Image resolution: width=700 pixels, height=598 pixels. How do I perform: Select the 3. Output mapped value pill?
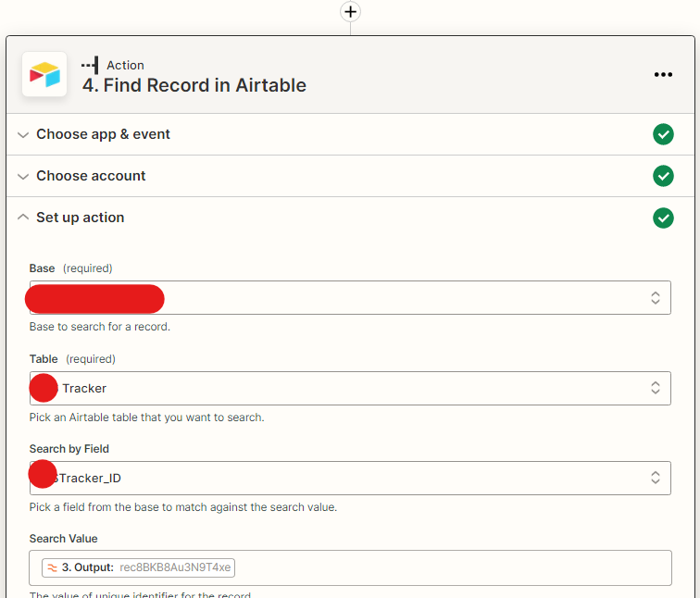coord(138,567)
